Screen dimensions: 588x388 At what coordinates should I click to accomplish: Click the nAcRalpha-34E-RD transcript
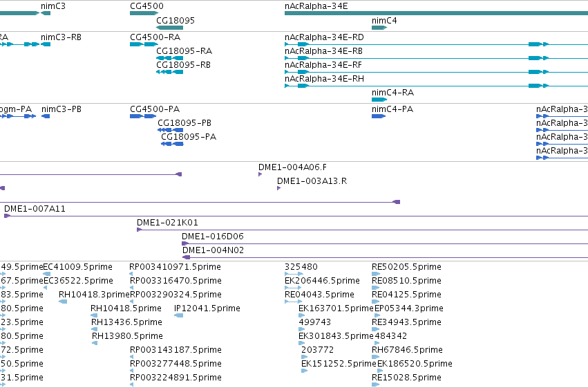pyautogui.click(x=436, y=44)
